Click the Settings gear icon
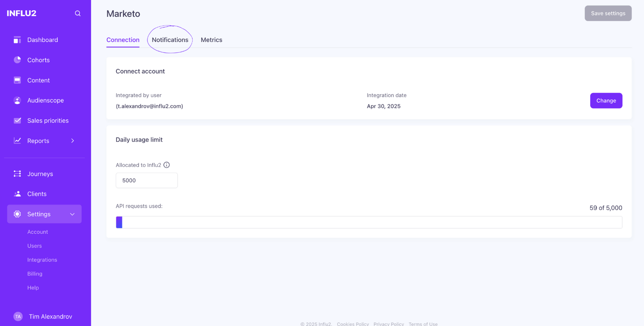 coord(17,214)
